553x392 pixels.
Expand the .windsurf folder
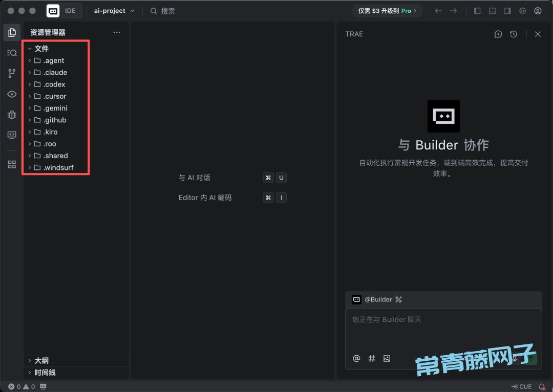click(58, 168)
